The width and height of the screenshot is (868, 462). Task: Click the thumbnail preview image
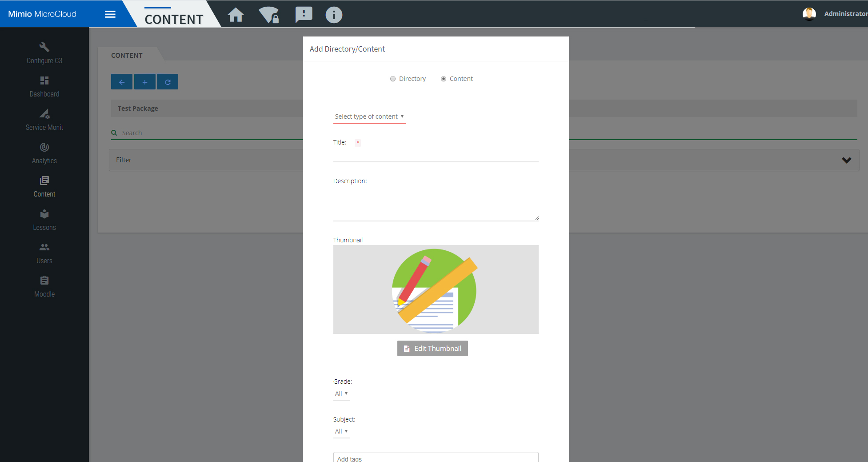coord(436,289)
